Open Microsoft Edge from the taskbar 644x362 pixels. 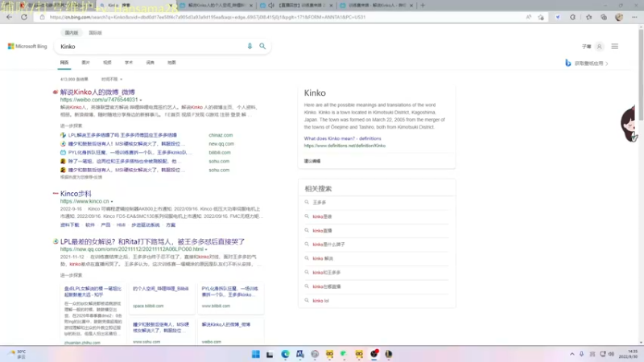coord(285,354)
